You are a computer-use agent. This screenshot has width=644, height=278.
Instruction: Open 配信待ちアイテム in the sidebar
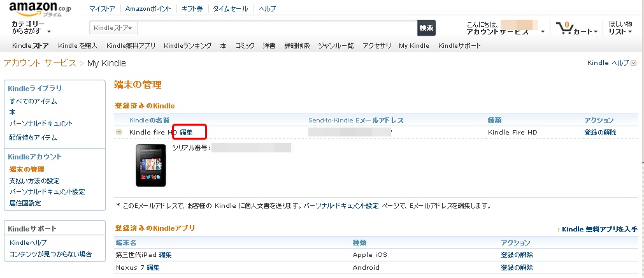tap(33, 138)
